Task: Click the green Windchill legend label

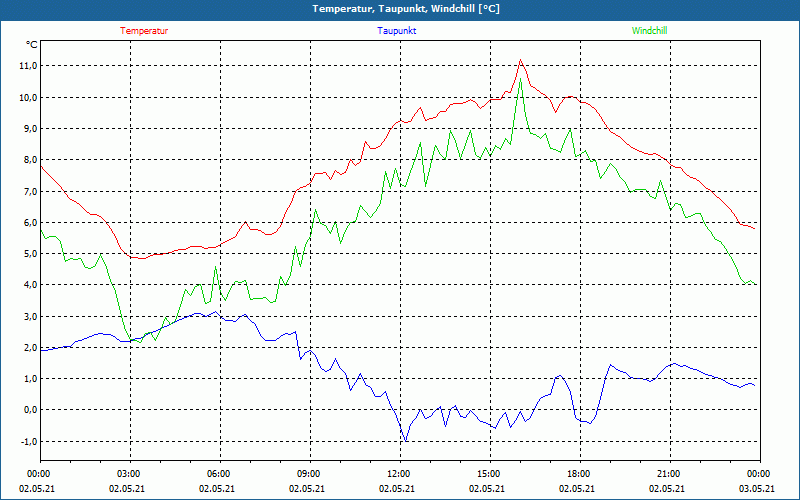Action: pos(649,31)
